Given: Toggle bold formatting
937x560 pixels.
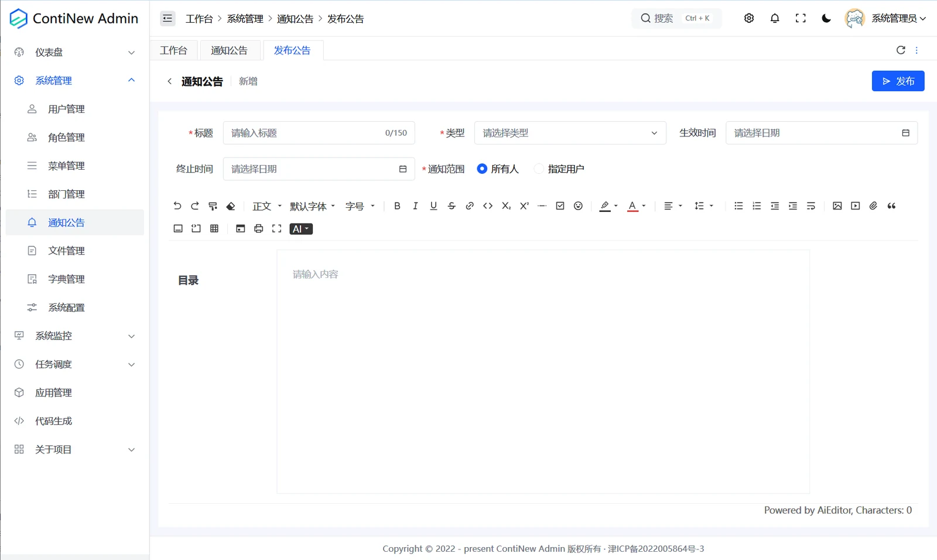Looking at the screenshot, I should (397, 206).
